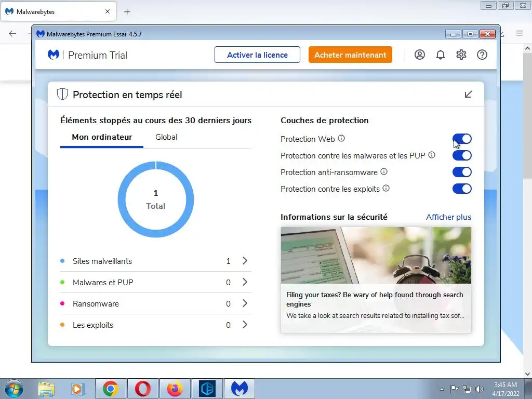This screenshot has height=399, width=532.
Task: Click the donut chart total
Action: [156, 199]
